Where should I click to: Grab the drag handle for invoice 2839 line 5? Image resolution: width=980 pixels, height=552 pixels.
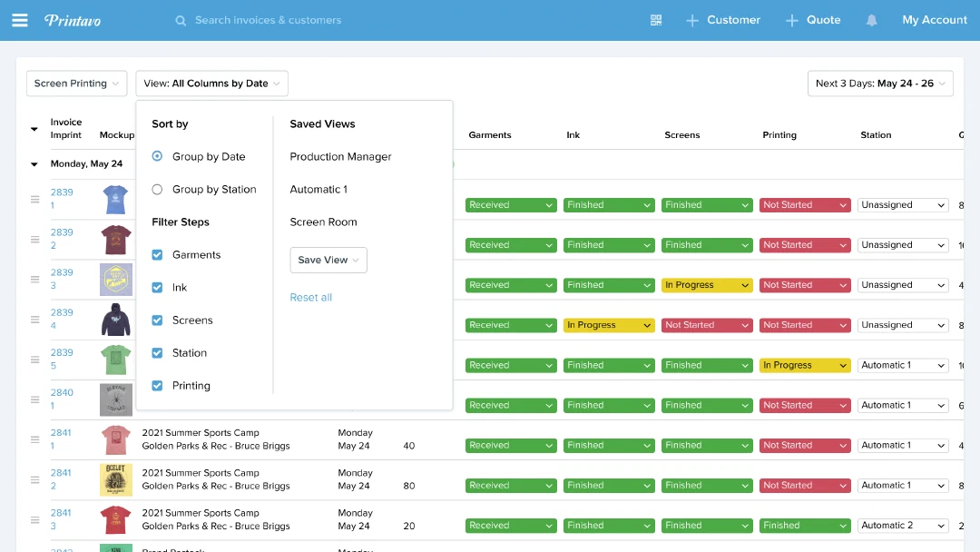coord(35,360)
